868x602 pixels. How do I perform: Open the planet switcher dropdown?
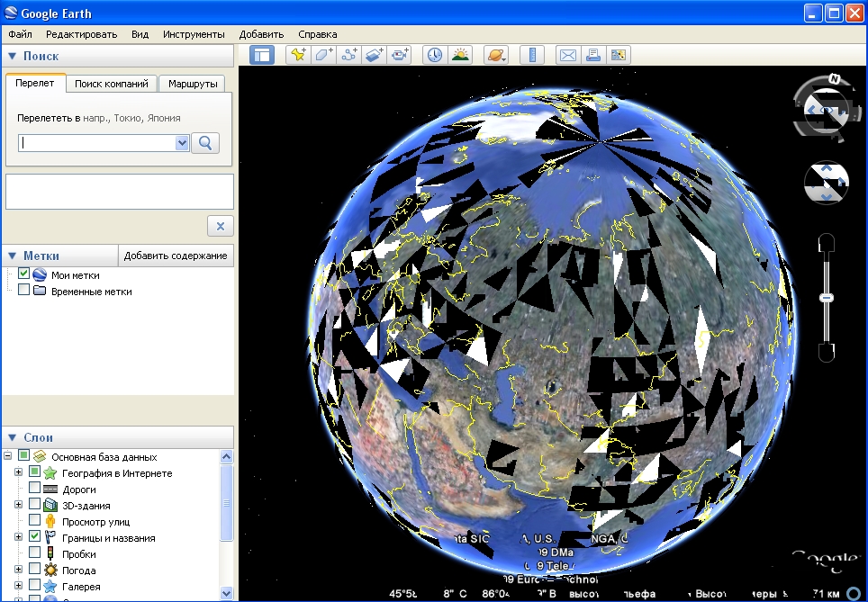[496, 55]
